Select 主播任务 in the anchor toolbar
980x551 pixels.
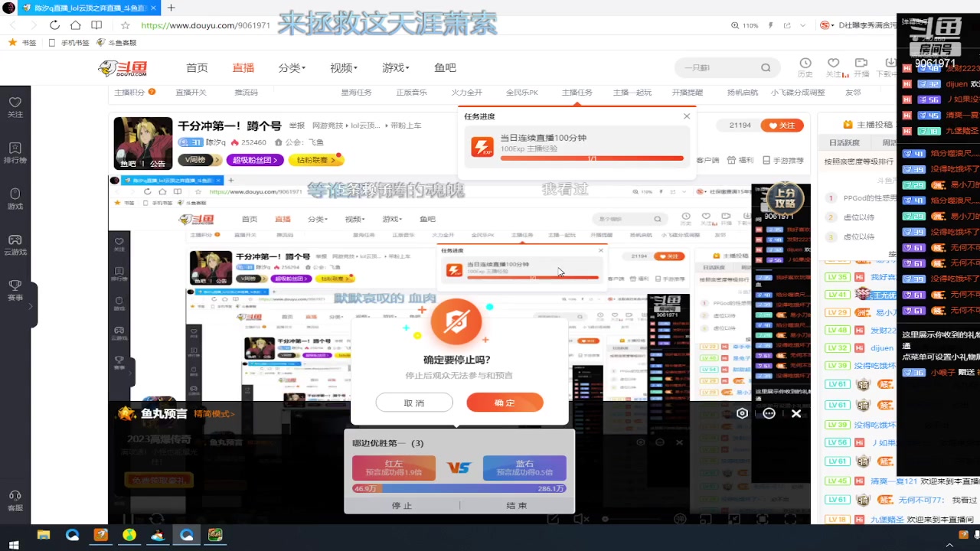pos(577,93)
